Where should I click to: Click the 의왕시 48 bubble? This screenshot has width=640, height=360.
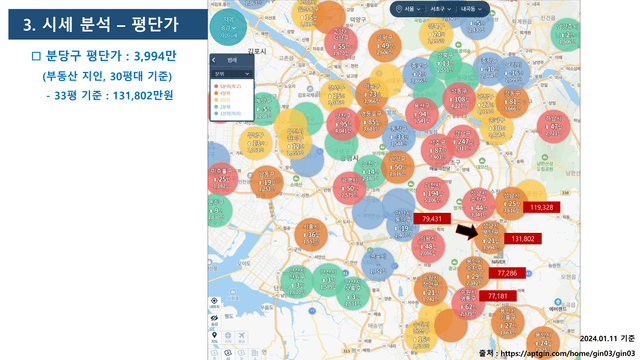(x=428, y=247)
